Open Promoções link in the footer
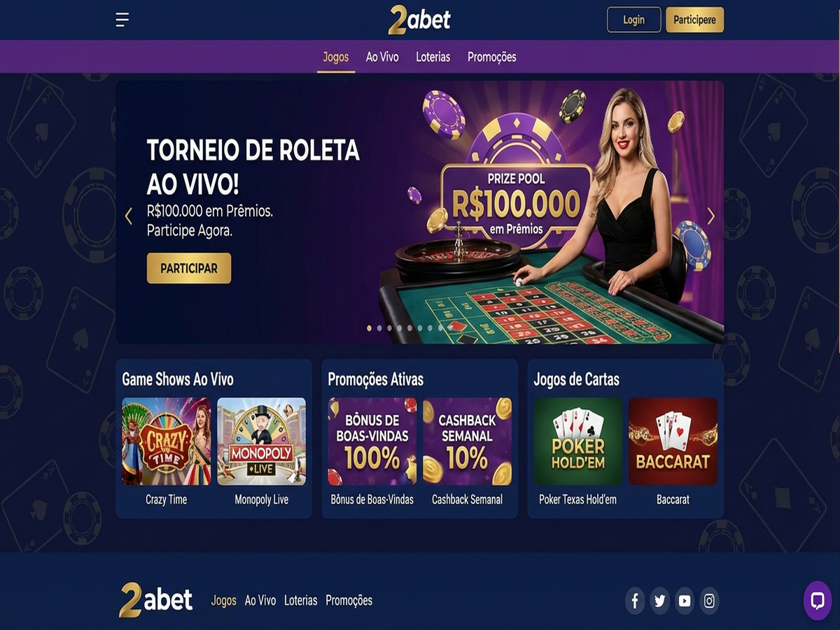This screenshot has width=840, height=630. pos(349,601)
